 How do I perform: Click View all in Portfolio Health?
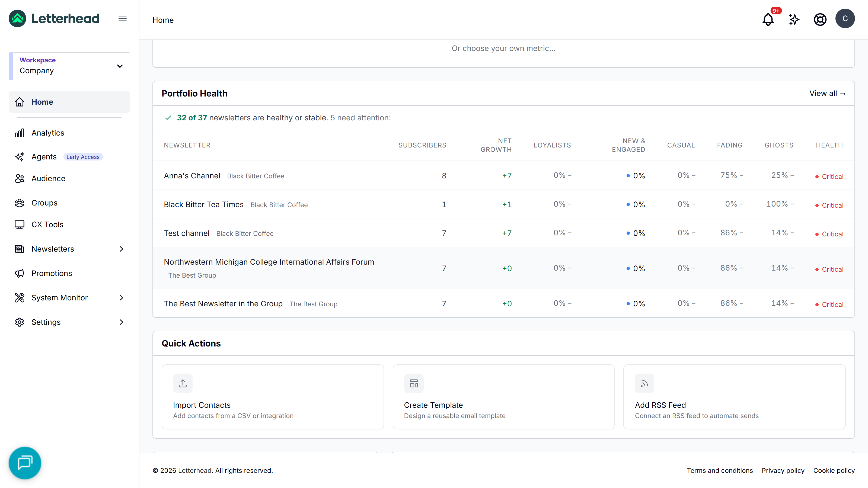(827, 93)
